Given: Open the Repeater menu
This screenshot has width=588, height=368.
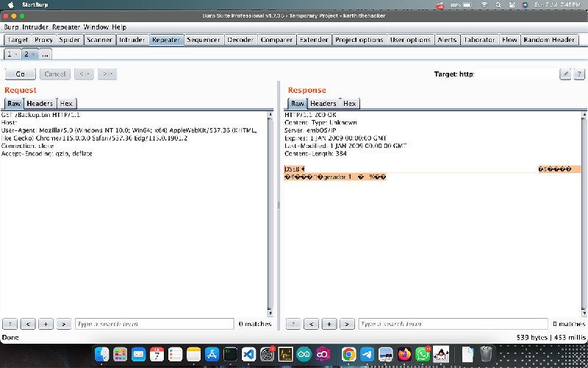Looking at the screenshot, I should (x=66, y=27).
